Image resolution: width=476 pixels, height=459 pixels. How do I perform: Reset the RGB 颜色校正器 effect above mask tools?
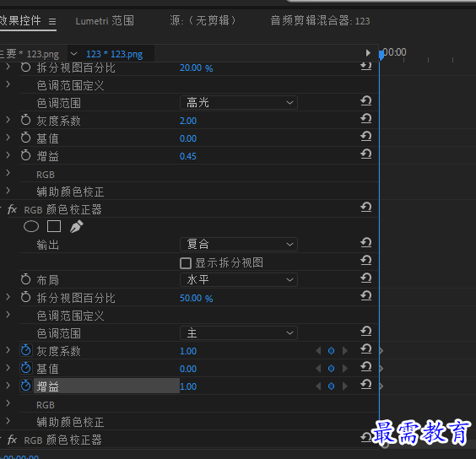coord(366,207)
